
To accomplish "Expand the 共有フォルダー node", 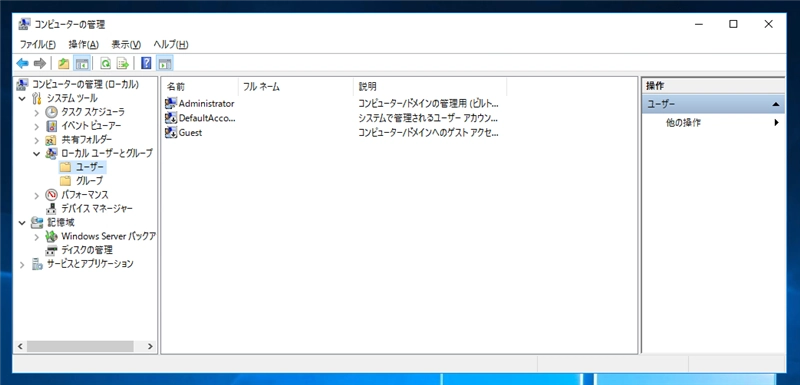I will pyautogui.click(x=36, y=139).
